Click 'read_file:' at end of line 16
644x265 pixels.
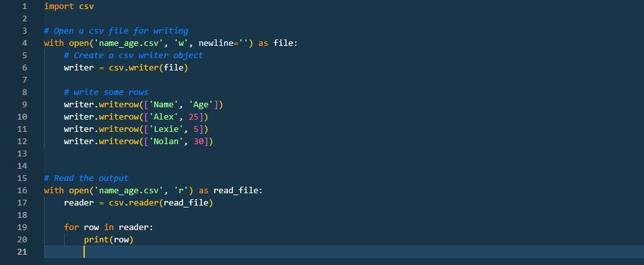[238, 191]
